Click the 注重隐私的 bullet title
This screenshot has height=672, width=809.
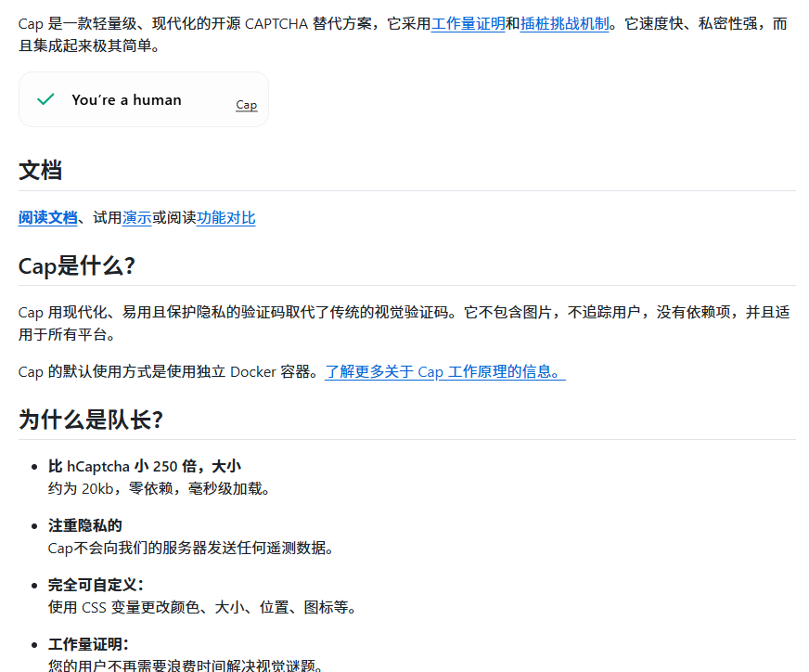tap(85, 526)
